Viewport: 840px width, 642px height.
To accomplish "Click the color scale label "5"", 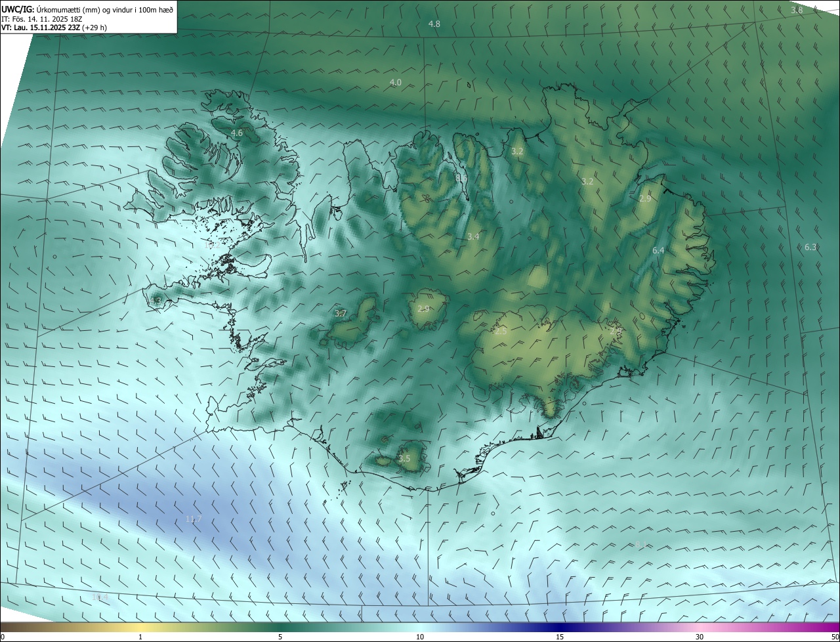I will click(x=280, y=637).
